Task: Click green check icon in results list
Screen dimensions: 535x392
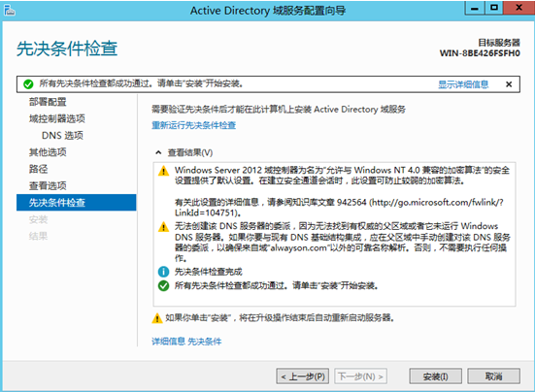Action: point(163,285)
